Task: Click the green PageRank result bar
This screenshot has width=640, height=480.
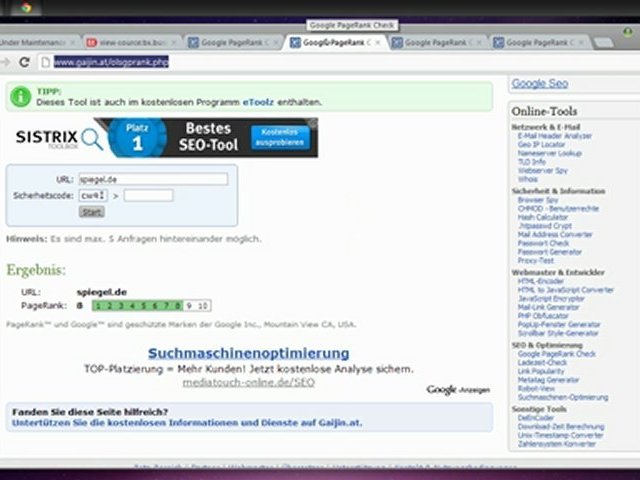Action: point(137,305)
